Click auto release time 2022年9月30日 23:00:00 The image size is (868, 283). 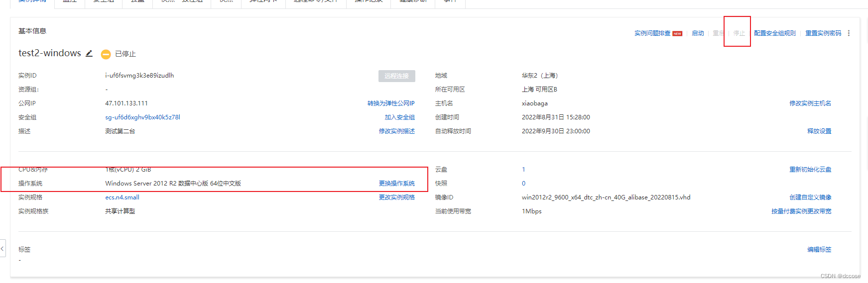click(556, 131)
